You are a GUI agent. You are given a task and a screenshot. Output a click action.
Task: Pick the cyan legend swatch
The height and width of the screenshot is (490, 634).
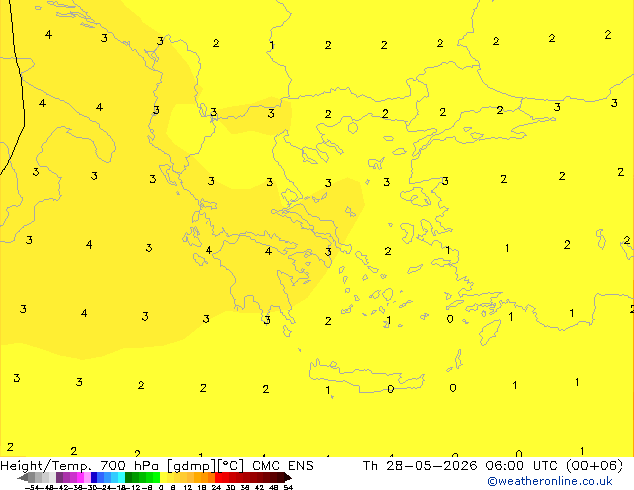coord(121,477)
